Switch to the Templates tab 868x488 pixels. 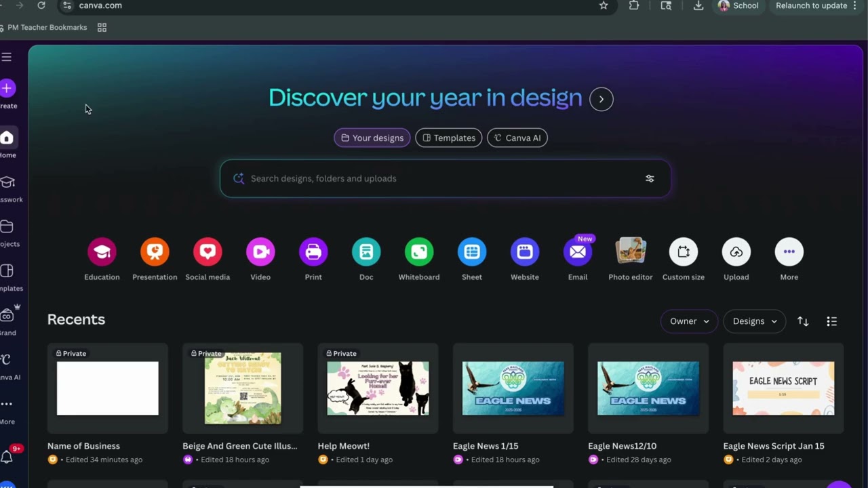449,138
